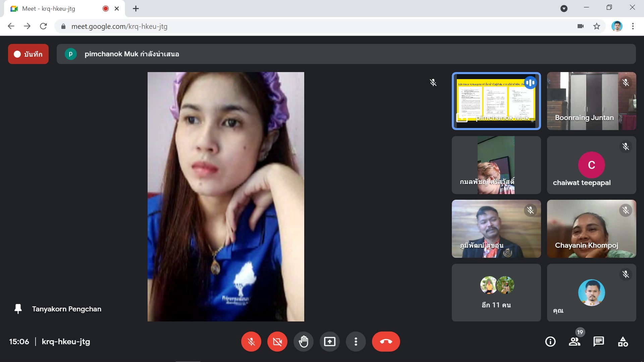Click the red recording indicator button
This screenshot has height=362, width=644.
[28, 54]
